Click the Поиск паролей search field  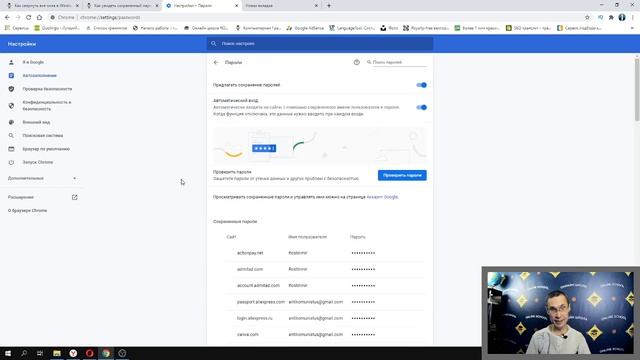(396, 62)
